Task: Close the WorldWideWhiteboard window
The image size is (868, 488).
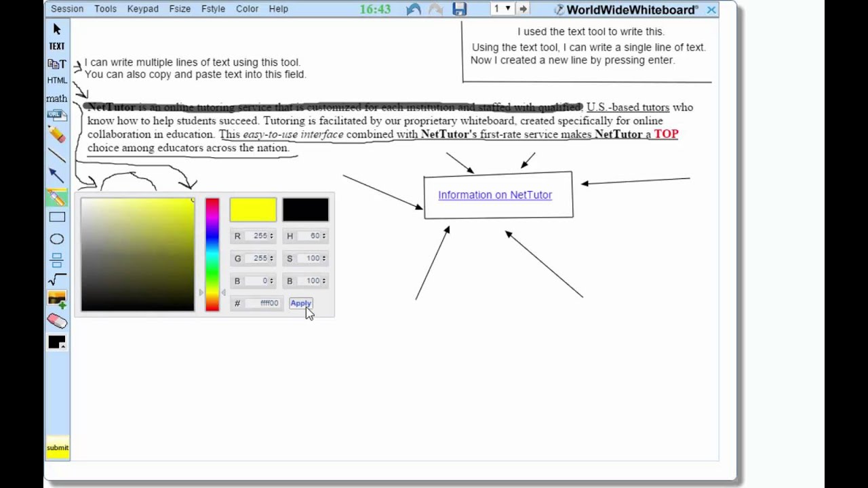Action: tap(711, 9)
